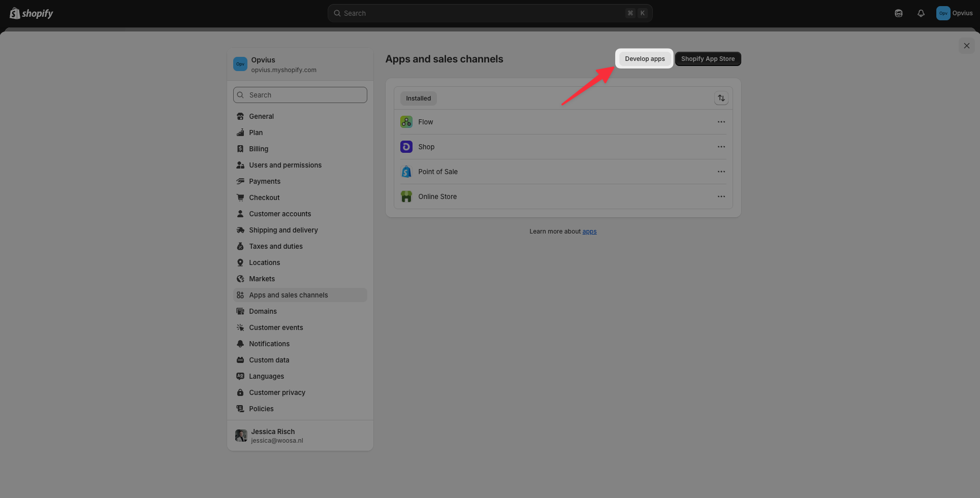Click the Customer accounts person icon
This screenshot has width=980, height=498.
240,214
